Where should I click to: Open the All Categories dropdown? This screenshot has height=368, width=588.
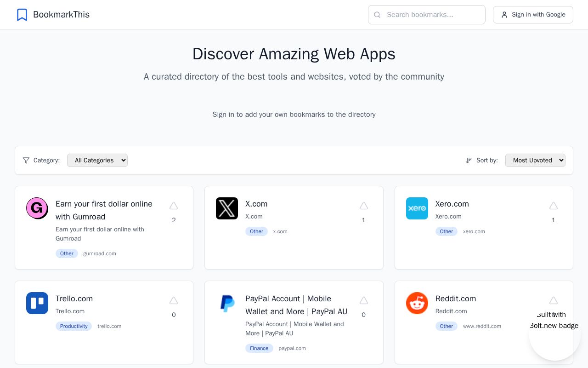[97, 161]
